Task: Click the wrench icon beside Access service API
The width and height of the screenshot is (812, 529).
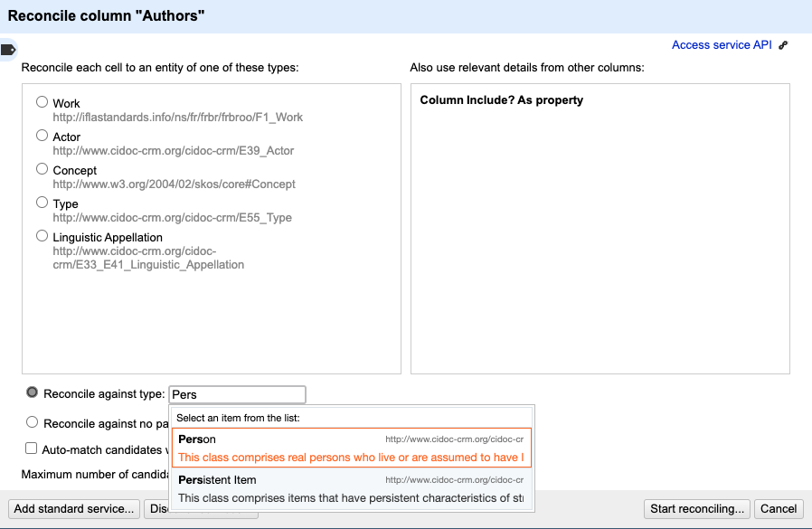Action: [783, 44]
